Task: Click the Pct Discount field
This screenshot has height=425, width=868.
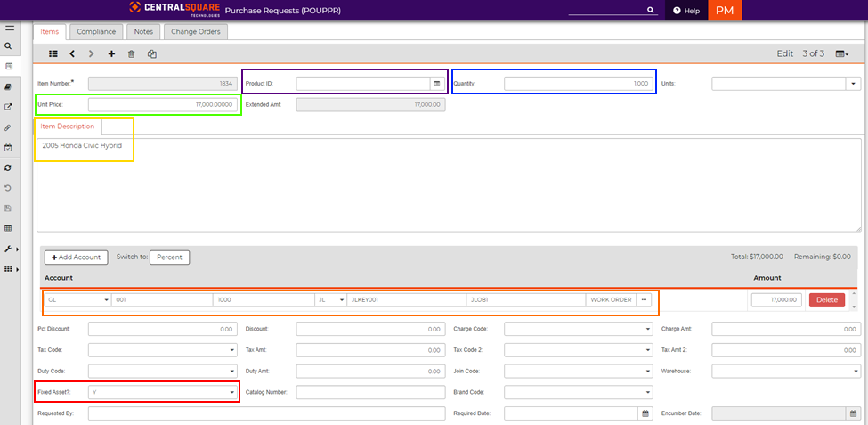Action: click(163, 329)
